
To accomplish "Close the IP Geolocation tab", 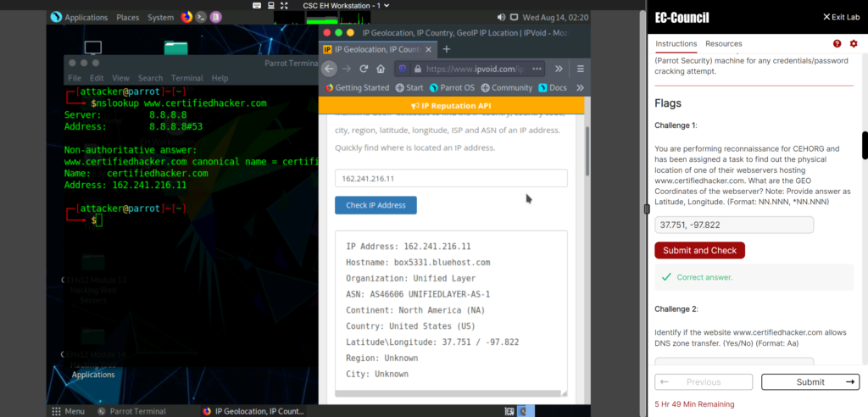I will tap(429, 49).
